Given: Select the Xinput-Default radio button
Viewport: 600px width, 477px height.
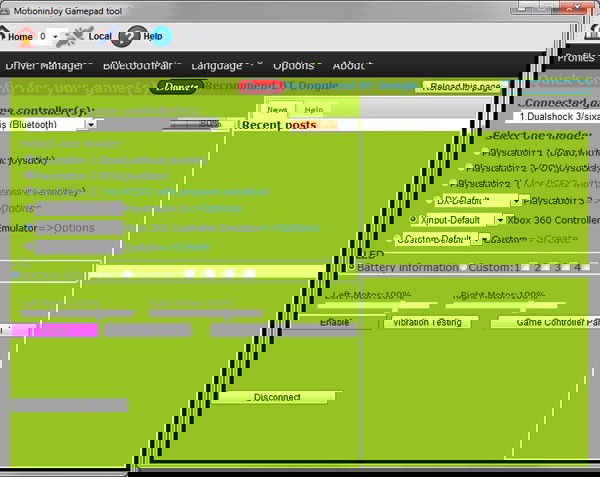Looking at the screenshot, I should (413, 220).
